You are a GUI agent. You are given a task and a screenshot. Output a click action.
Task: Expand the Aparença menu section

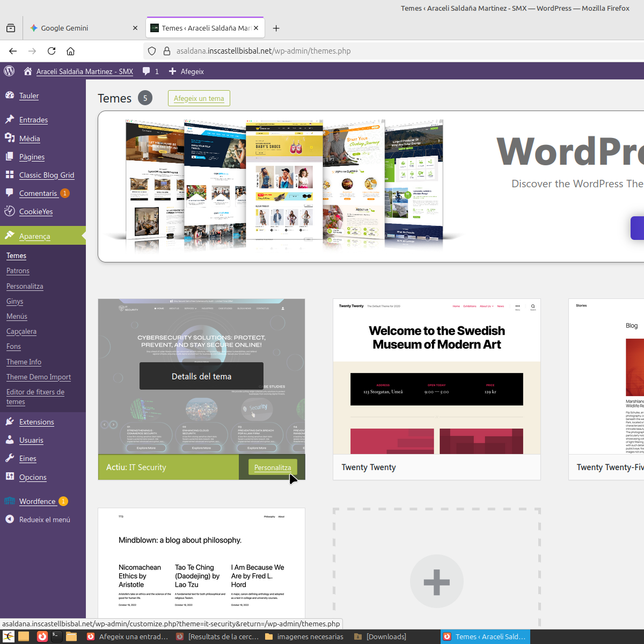pos(35,236)
